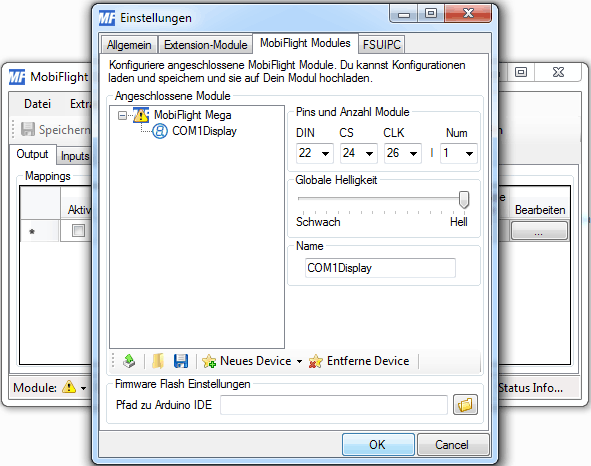Switch to the Allgemein tab

[x=129, y=45]
